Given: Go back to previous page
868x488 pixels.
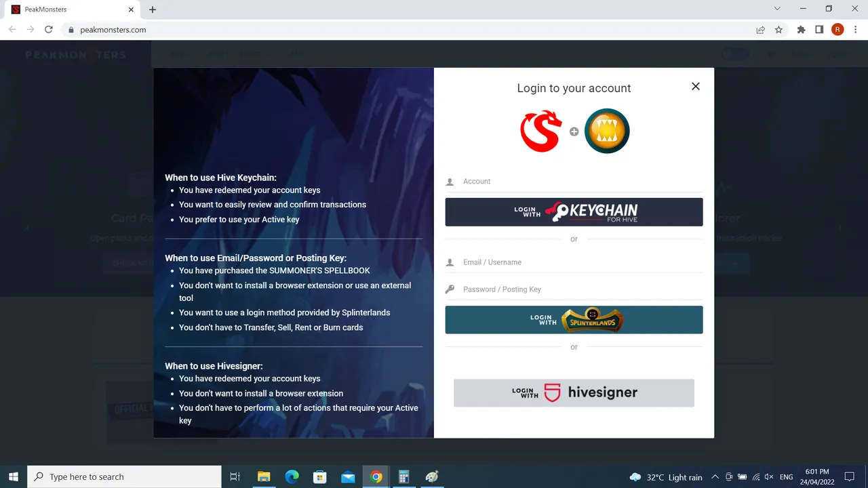Looking at the screenshot, I should (12, 30).
